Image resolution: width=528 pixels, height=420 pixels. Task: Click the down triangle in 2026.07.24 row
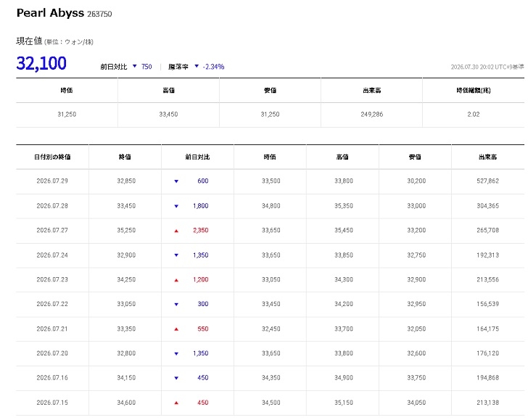pyautogui.click(x=176, y=255)
